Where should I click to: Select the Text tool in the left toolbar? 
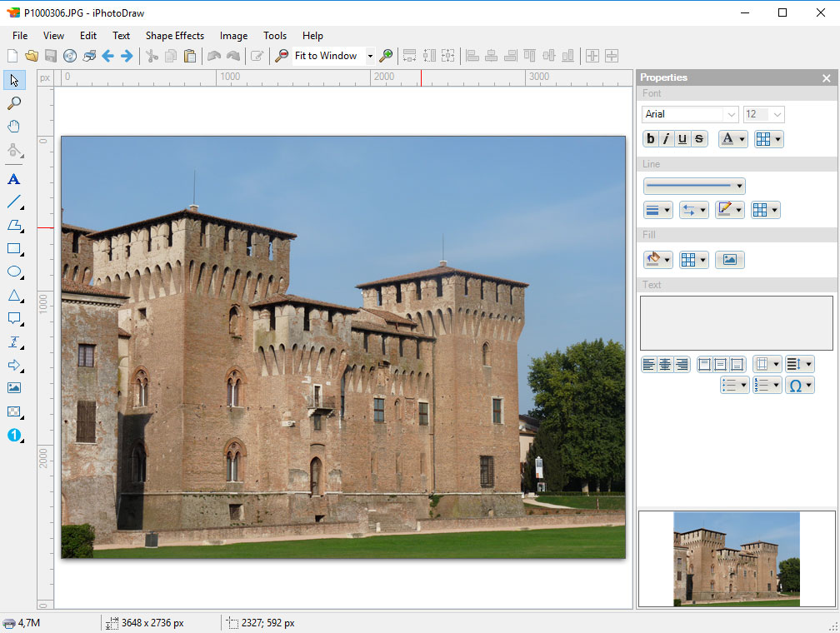point(13,179)
